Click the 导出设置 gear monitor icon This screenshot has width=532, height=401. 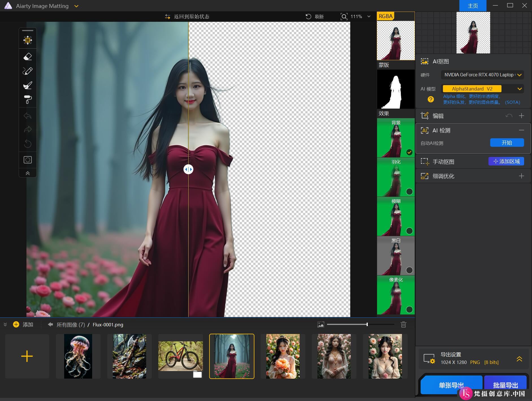click(x=429, y=359)
